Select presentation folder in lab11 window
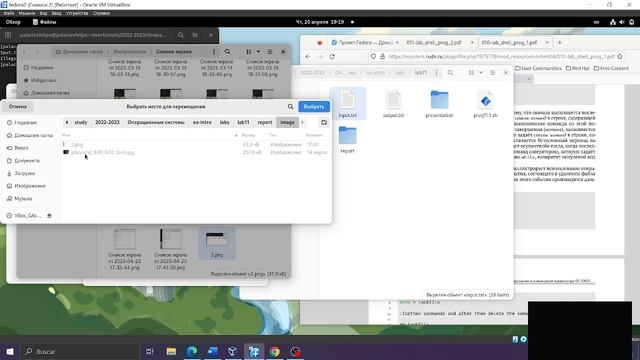The image size is (640, 360). pyautogui.click(x=439, y=104)
